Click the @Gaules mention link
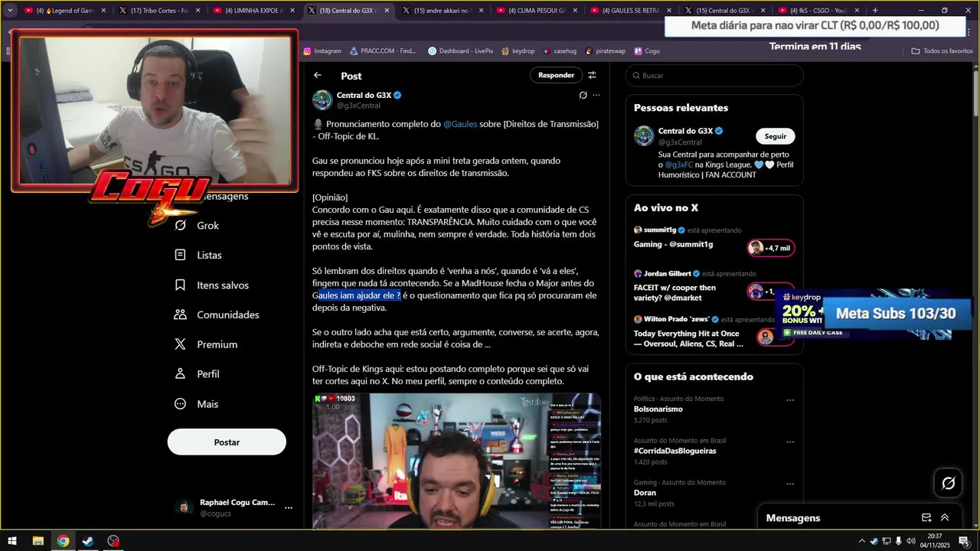Screen dimensions: 980x551 (460, 124)
